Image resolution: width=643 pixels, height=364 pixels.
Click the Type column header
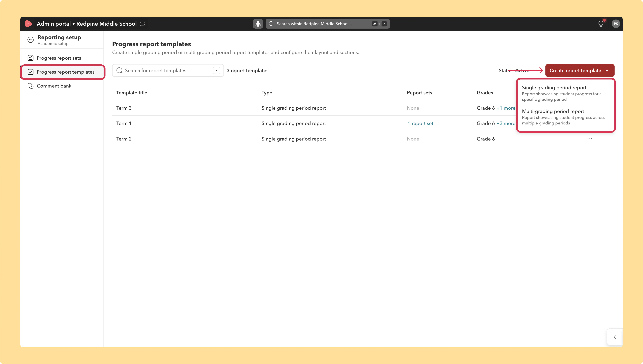coord(267,93)
